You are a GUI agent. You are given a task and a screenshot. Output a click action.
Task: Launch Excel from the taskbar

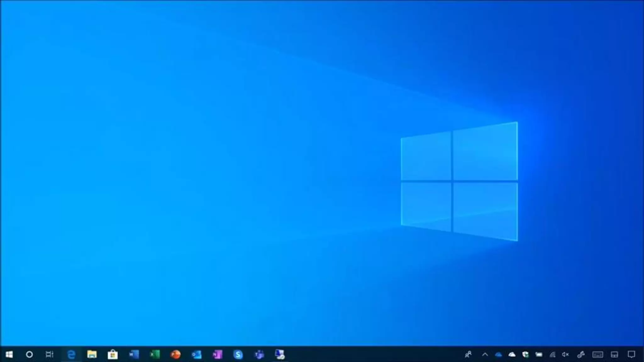coord(154,354)
